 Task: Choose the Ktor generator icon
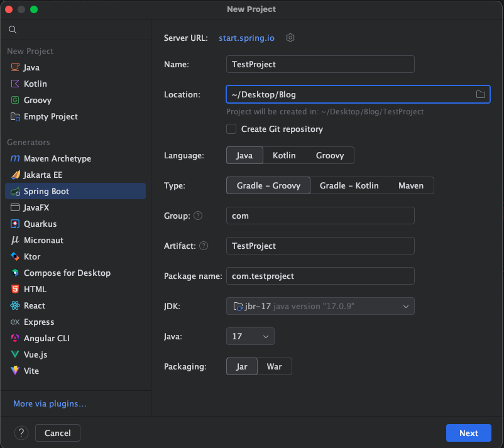coord(15,256)
